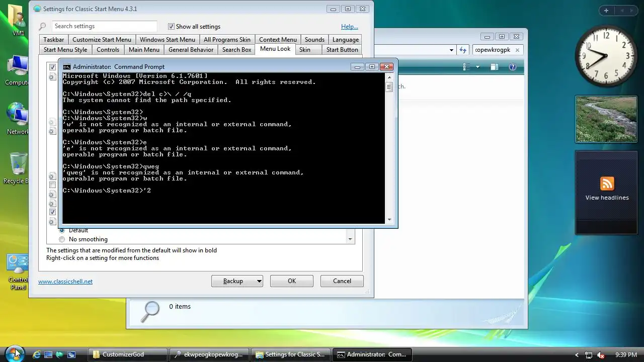Switch to the Windows Start Menu tab

coord(167,40)
